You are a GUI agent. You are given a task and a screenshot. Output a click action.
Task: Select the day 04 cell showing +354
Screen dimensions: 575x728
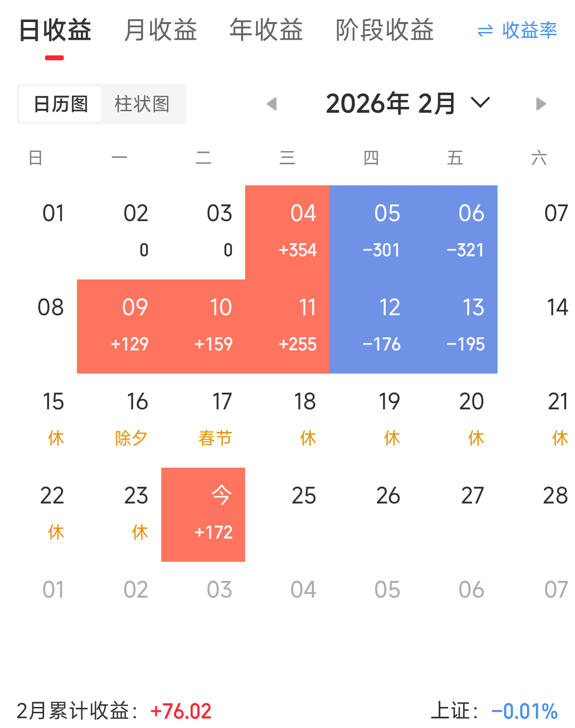(287, 232)
